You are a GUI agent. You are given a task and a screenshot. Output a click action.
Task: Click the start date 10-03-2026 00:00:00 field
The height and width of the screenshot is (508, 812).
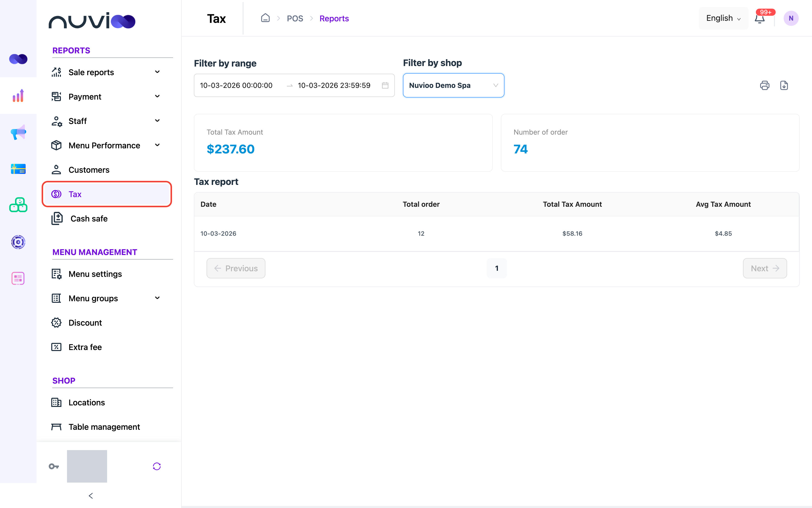[x=236, y=85]
